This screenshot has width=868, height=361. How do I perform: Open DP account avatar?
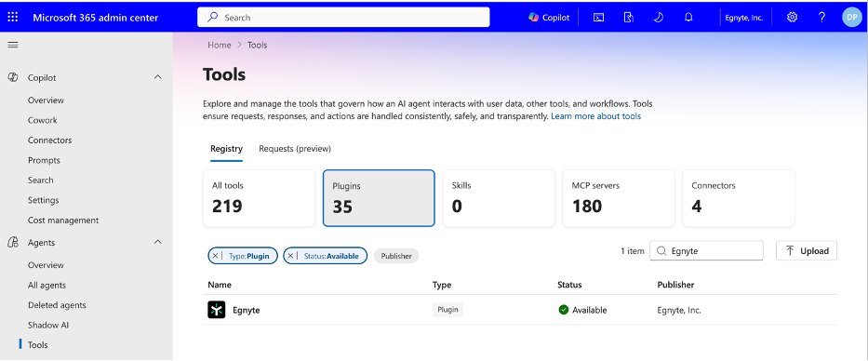[852, 17]
